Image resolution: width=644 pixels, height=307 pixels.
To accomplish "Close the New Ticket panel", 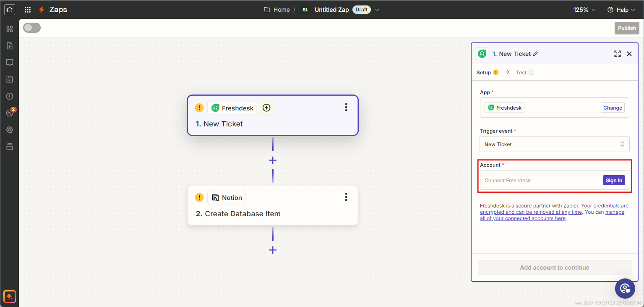I will pyautogui.click(x=629, y=54).
